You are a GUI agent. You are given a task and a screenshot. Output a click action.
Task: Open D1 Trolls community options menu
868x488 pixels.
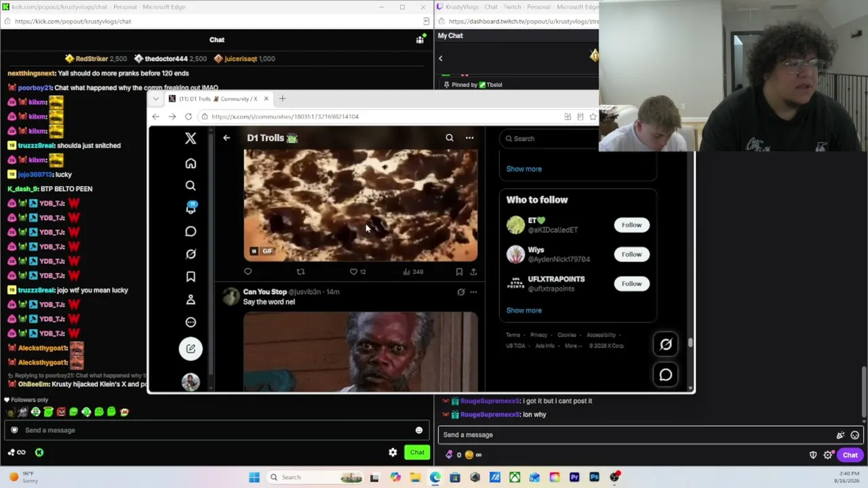(x=469, y=138)
